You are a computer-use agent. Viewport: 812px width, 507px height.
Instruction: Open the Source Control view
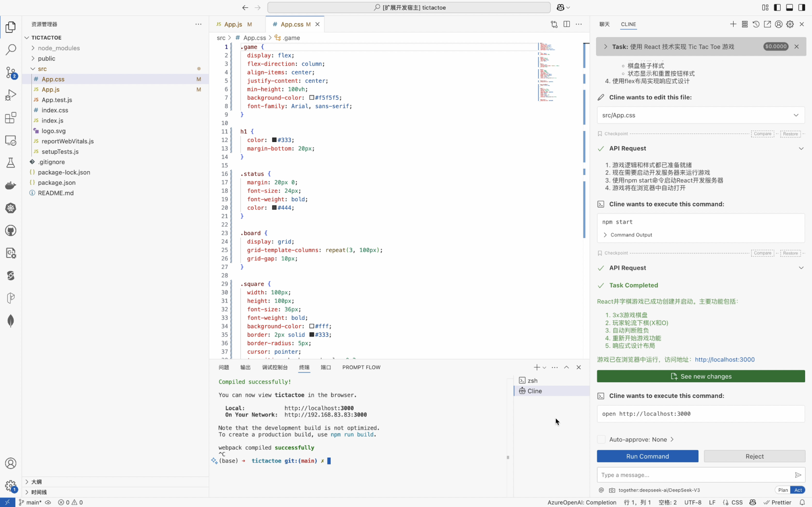click(x=11, y=72)
